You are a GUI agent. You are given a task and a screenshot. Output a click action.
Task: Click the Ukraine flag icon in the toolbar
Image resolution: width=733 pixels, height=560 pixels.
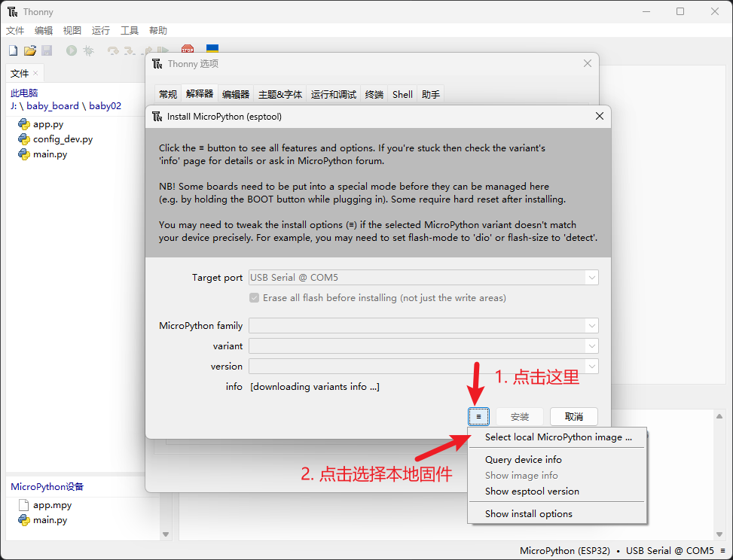click(212, 49)
